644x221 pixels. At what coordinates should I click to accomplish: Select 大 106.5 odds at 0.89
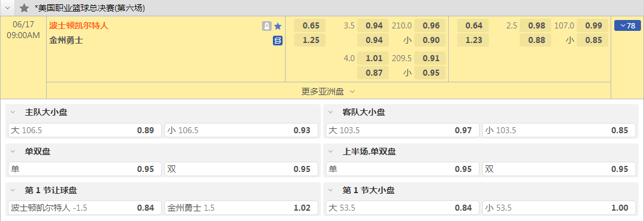(x=85, y=130)
